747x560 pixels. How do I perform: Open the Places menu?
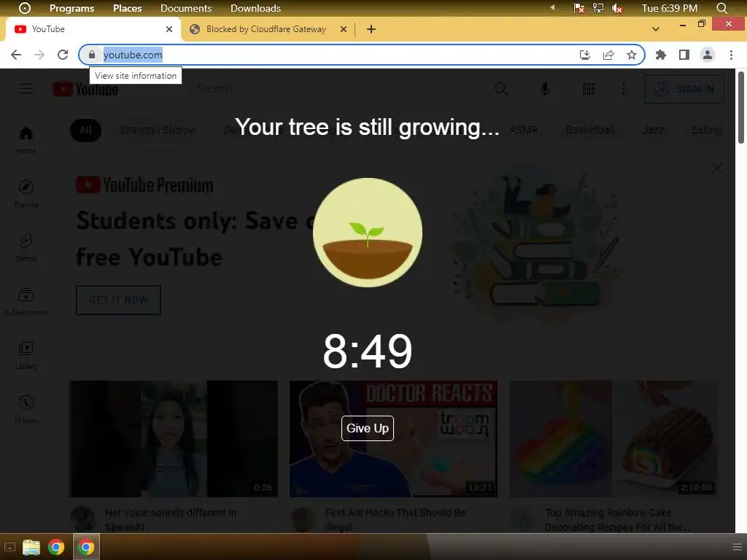[127, 8]
